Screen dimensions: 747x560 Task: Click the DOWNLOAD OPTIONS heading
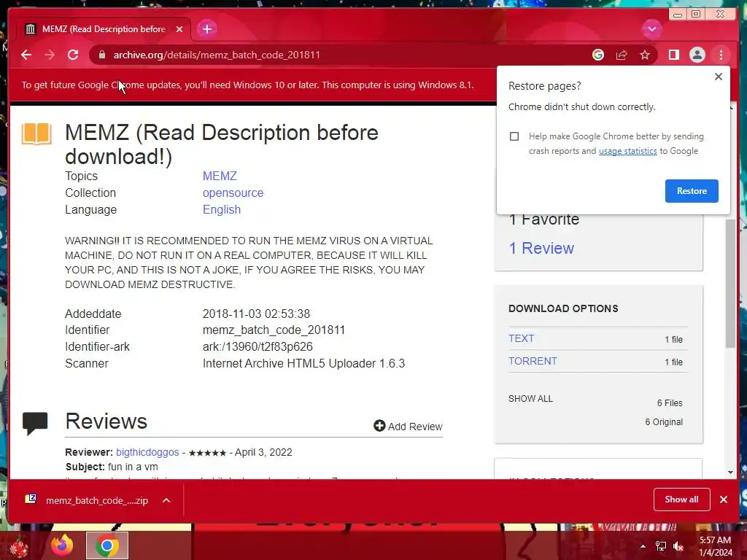(563, 308)
